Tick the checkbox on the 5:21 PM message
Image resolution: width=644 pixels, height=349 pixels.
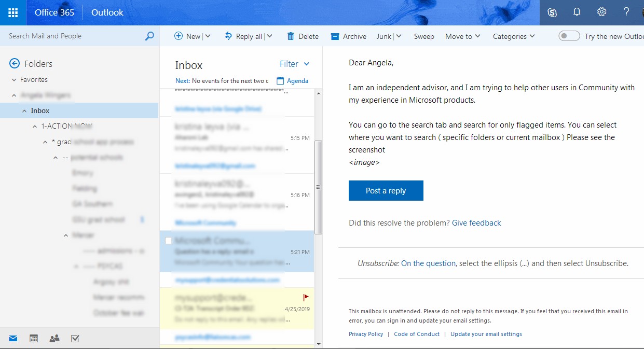coord(168,241)
